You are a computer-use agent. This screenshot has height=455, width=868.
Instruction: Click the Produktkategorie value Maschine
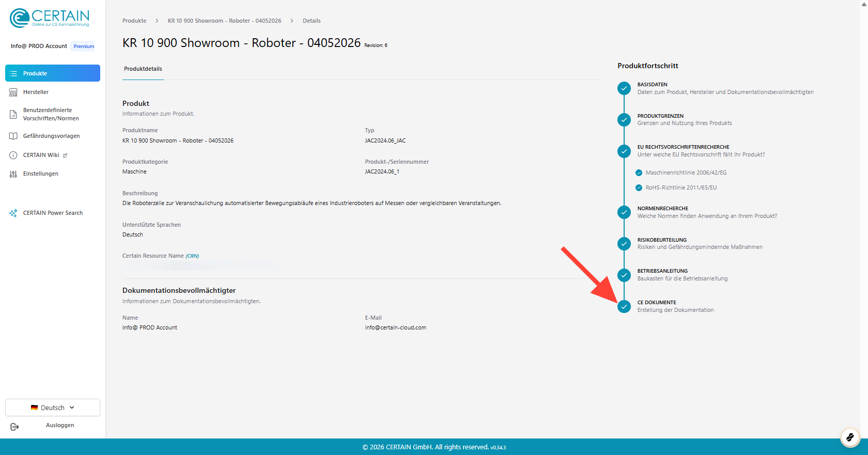coord(134,172)
